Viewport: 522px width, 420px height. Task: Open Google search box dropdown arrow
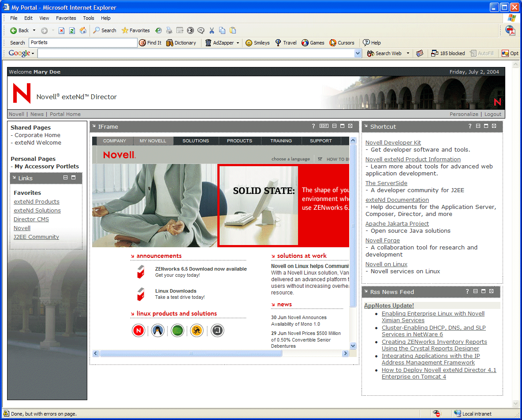click(x=358, y=53)
